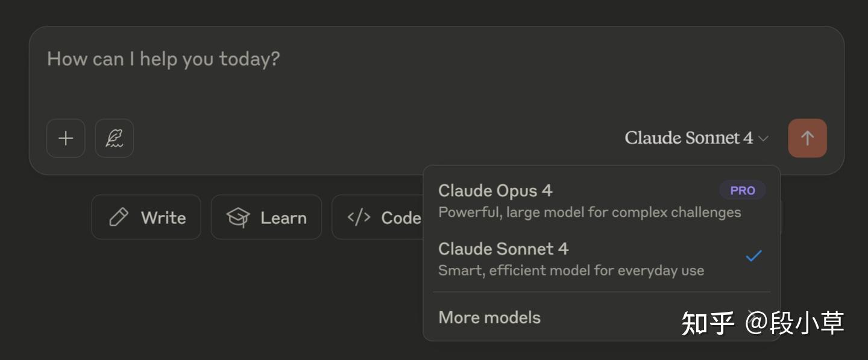The width and height of the screenshot is (868, 360).
Task: Choose Claude Sonnet 4 in the model list
Action: coord(503,249)
